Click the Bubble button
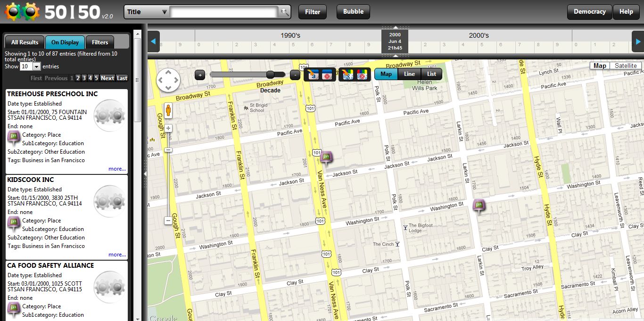Screen dimensions: 644x321 pyautogui.click(x=353, y=12)
